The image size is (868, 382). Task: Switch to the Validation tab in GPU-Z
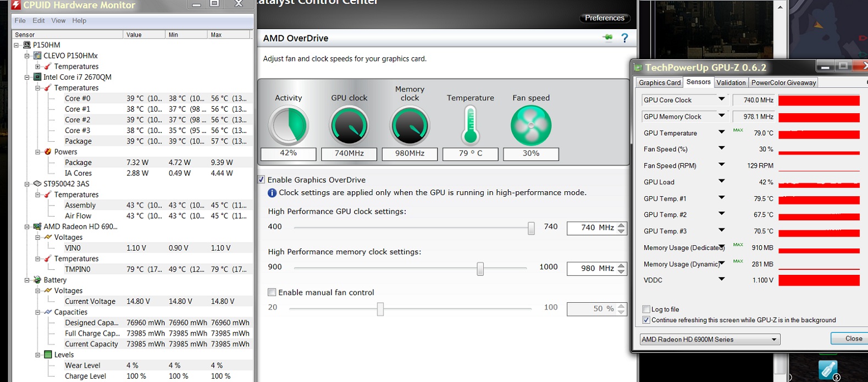(731, 82)
